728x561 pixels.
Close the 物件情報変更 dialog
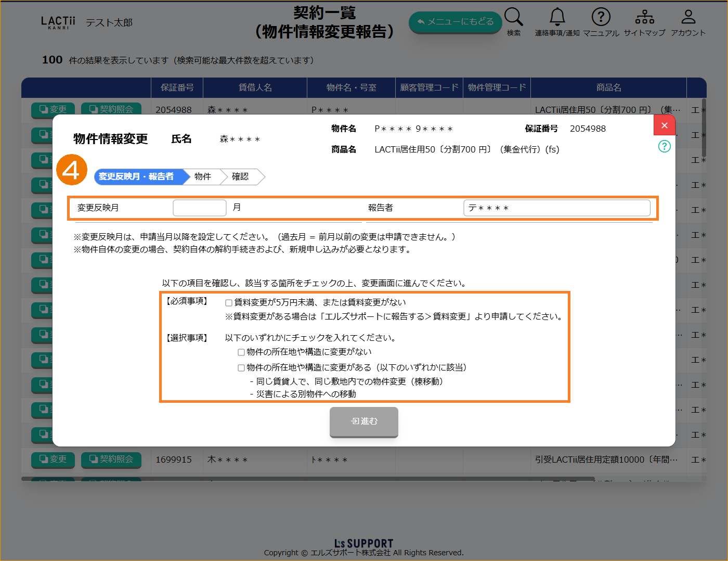tap(664, 125)
